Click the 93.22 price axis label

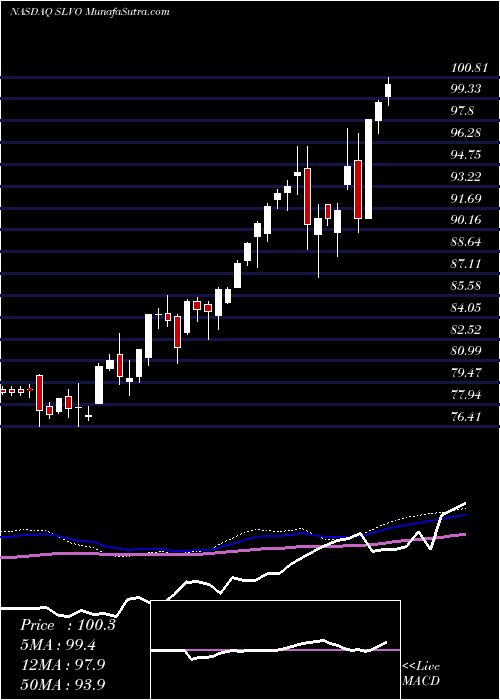click(x=466, y=177)
